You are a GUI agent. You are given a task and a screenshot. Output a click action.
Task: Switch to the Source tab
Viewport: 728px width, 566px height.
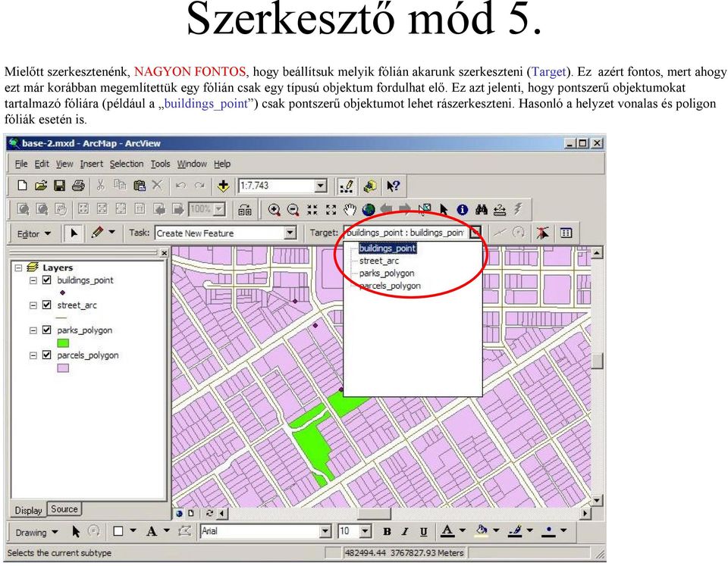click(x=64, y=509)
